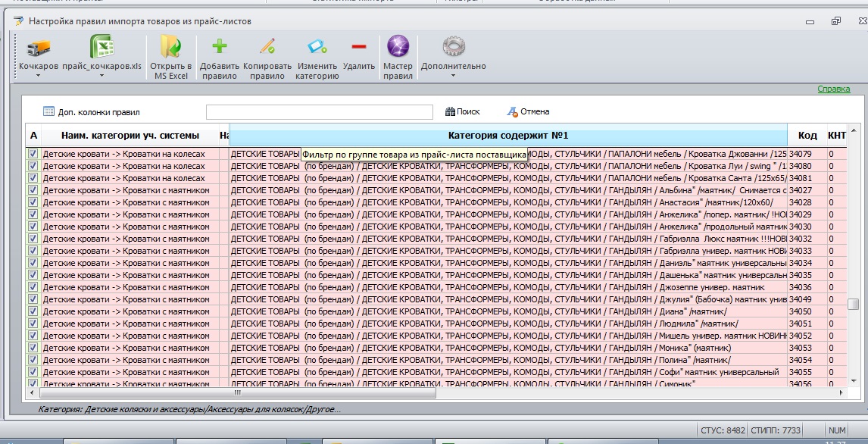Click the Отмена search cancel icon
The image size is (868, 444).
click(512, 112)
